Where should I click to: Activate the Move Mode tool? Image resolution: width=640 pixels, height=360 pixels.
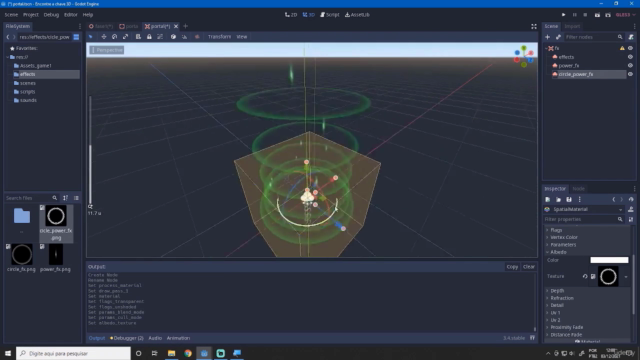coord(104,37)
